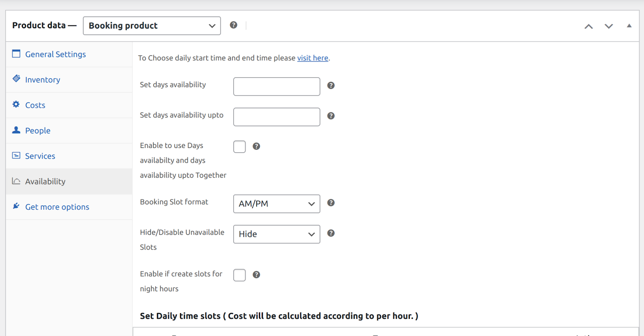This screenshot has height=336, width=644.
Task: Click help icon beside Product data dropdown
Action: pos(233,25)
